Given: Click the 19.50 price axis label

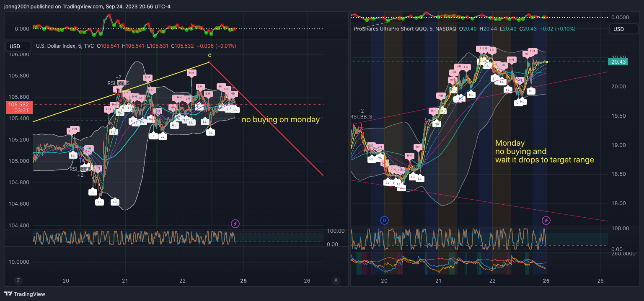Looking at the screenshot, I should click(x=619, y=116).
